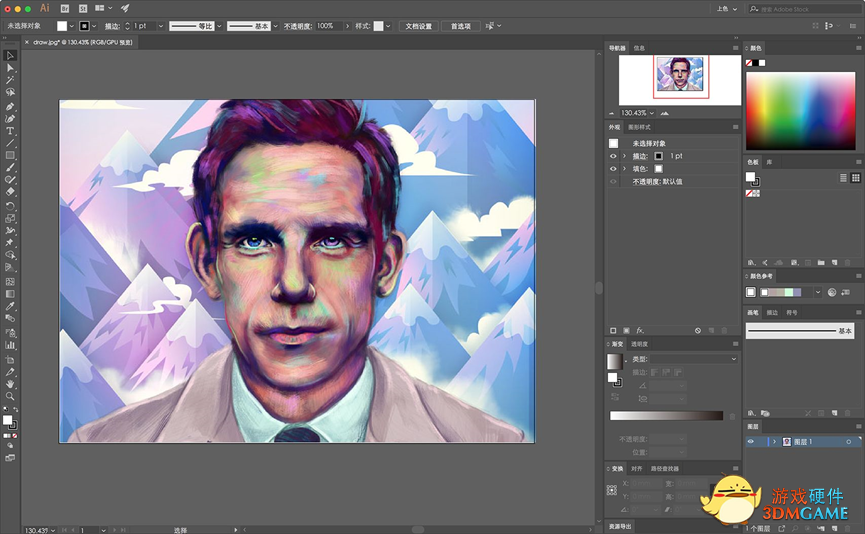Select the Gradient tool
The height and width of the screenshot is (534, 865).
[10, 294]
